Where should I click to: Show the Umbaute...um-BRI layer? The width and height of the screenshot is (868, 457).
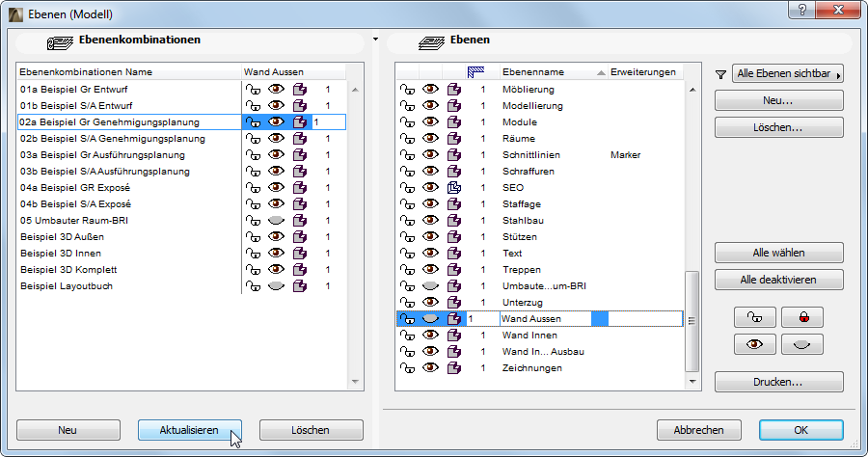[431, 286]
